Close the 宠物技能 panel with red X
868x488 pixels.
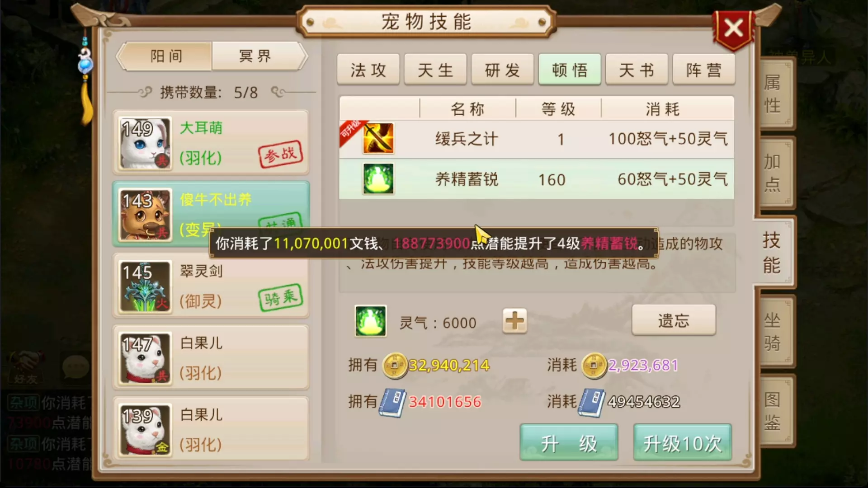[x=734, y=28]
